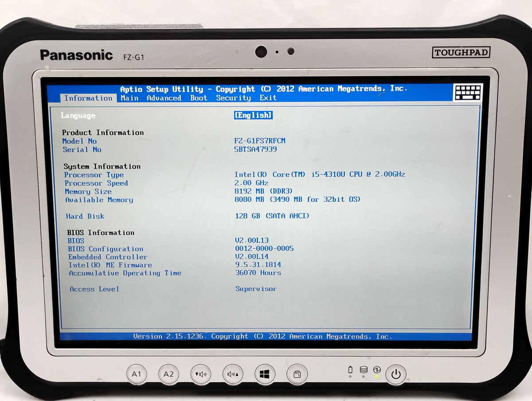Viewport: 532px width, 401px height.
Task: Go to the Boot tab
Action: (199, 98)
